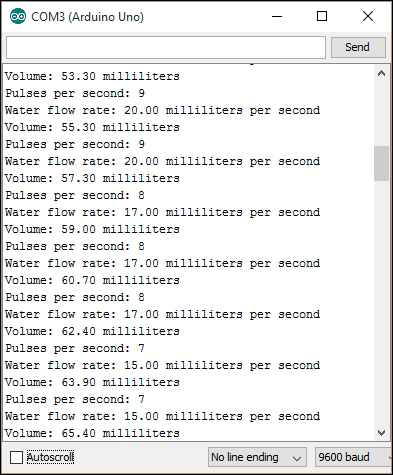Maximize the COM3 serial monitor window

click(x=322, y=16)
